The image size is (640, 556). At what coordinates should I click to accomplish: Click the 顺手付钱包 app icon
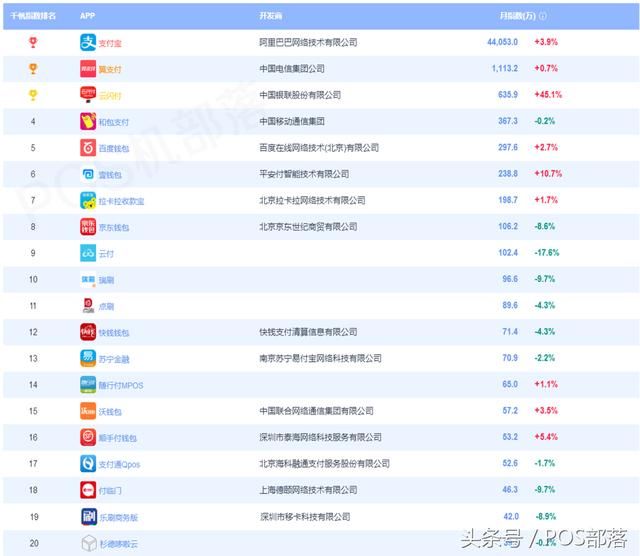pyautogui.click(x=88, y=438)
